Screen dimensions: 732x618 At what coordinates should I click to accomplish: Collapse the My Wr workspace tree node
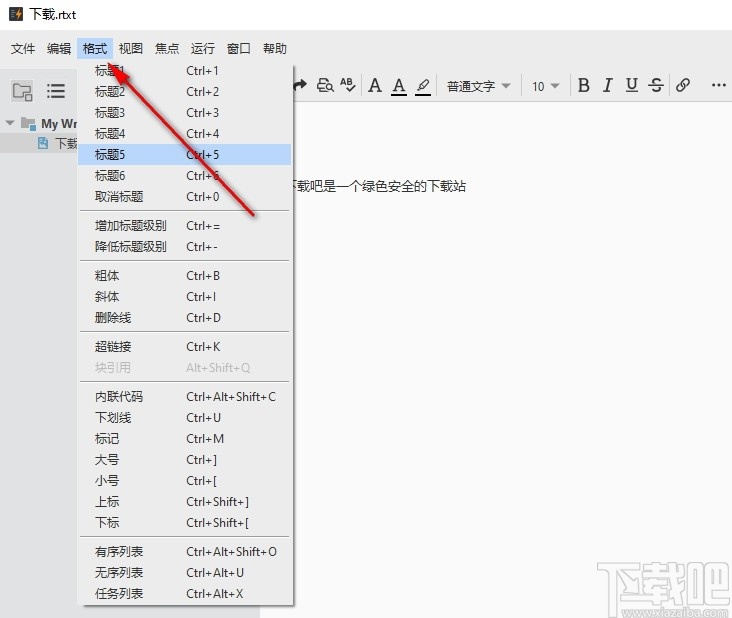pos(10,123)
